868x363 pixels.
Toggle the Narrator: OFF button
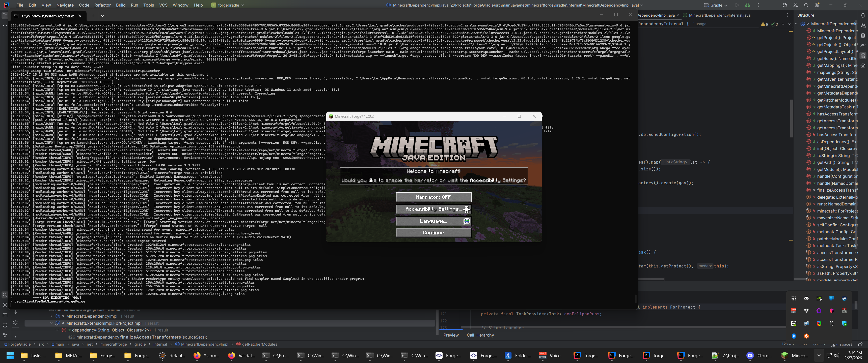(x=433, y=197)
